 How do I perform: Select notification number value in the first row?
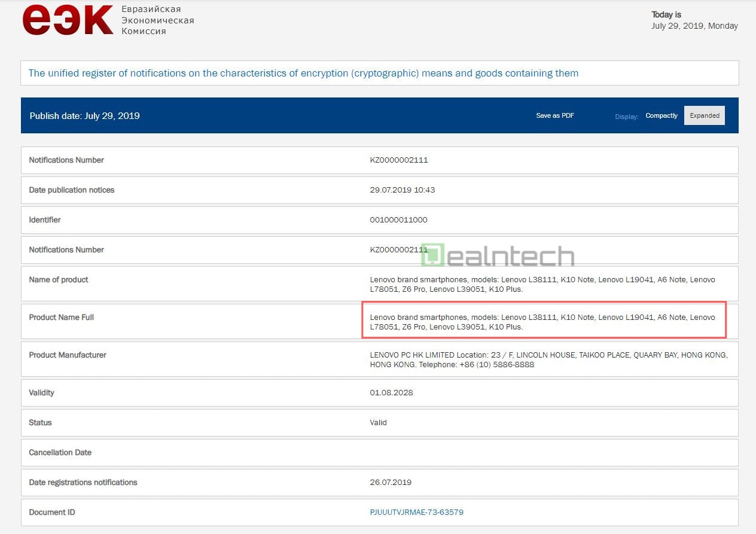click(x=399, y=160)
